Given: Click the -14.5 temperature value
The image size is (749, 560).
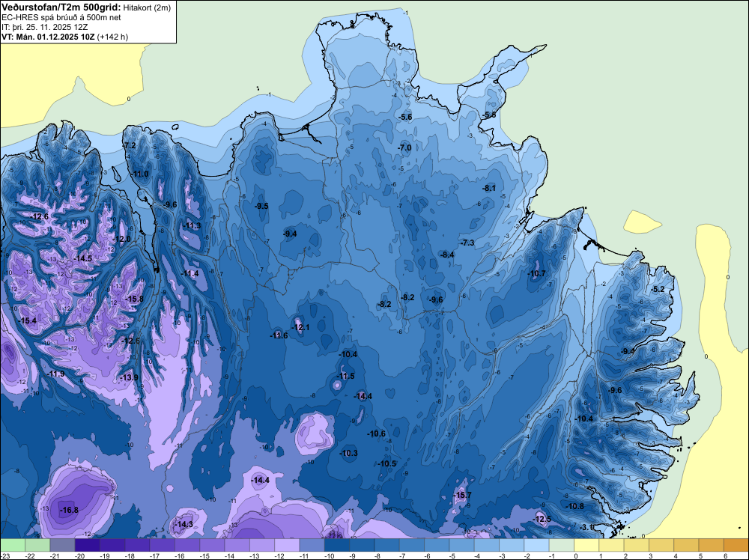Looking at the screenshot, I should click(83, 258).
